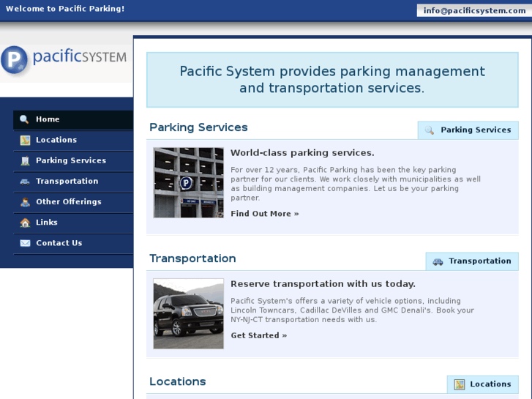Click the vehicle options paragraph about Lincoln Towncars
Viewport: 532px width, 399px height.
click(x=353, y=310)
